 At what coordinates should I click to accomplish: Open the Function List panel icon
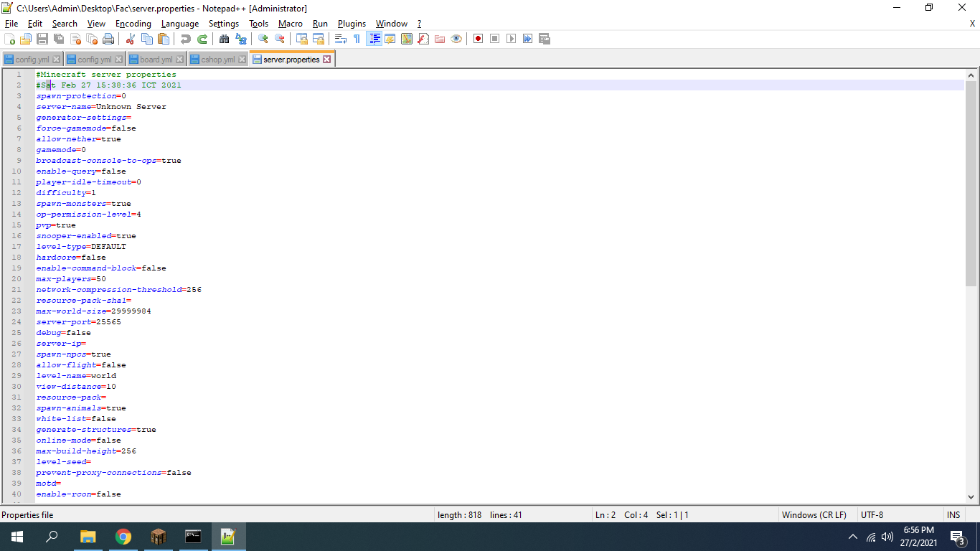click(423, 39)
